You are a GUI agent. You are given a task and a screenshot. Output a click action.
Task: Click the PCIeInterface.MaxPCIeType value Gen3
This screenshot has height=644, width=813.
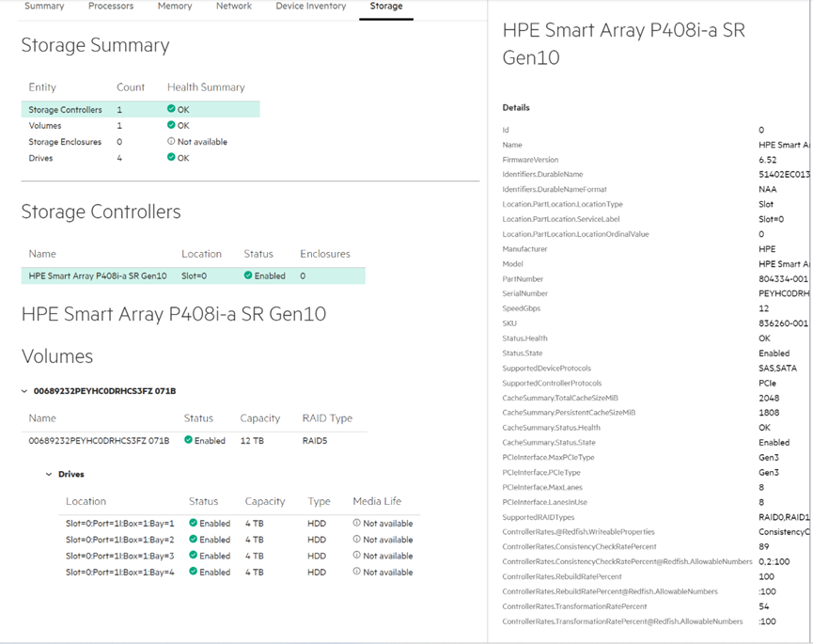(x=769, y=457)
